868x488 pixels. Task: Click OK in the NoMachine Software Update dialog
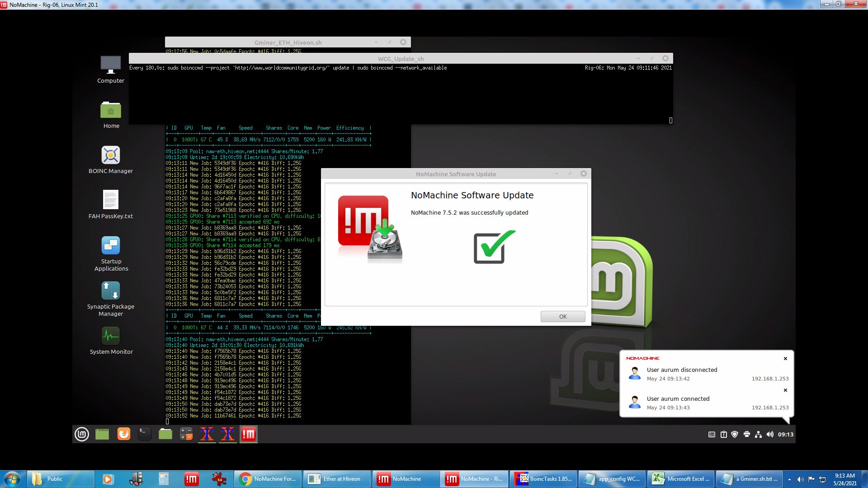(x=562, y=316)
